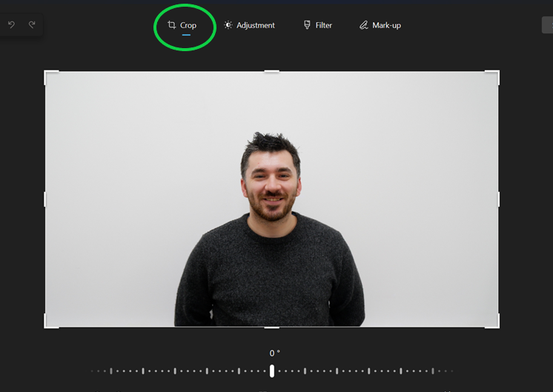Open the Filter tab
This screenshot has width=553, height=392.
[317, 25]
